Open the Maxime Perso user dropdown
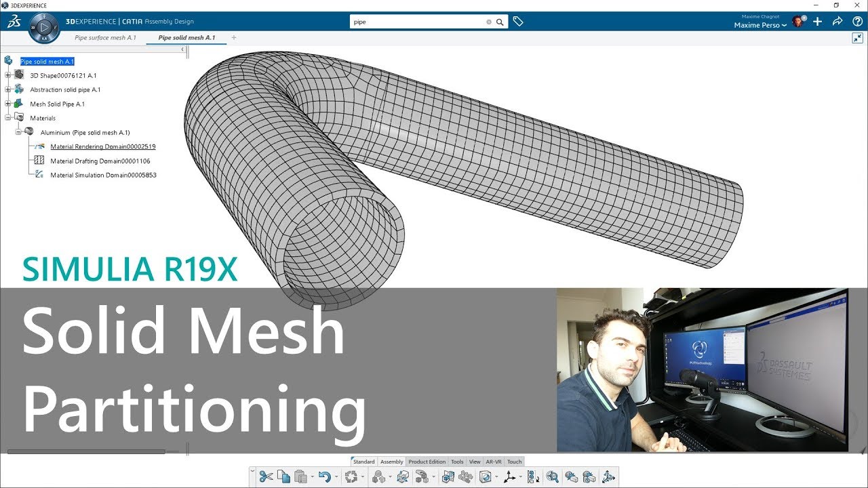 point(760,25)
